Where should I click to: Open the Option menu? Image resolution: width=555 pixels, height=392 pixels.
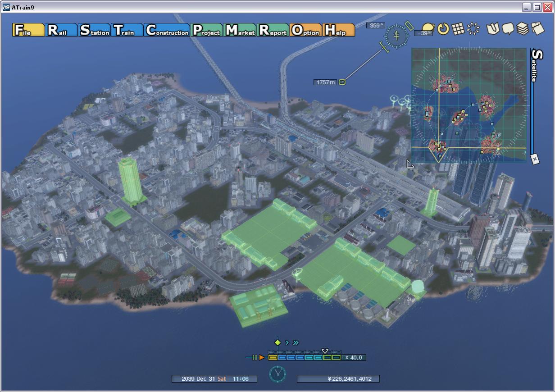(x=306, y=30)
